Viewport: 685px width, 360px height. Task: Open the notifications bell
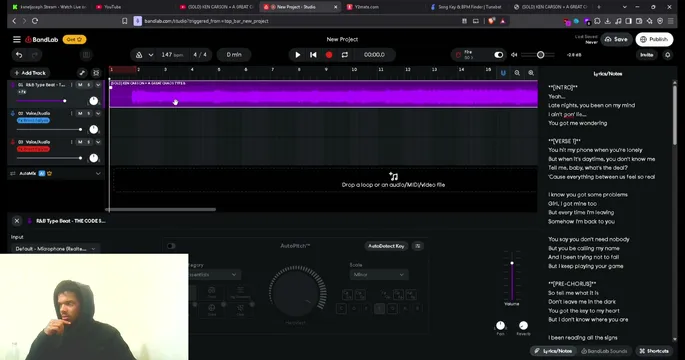click(668, 55)
